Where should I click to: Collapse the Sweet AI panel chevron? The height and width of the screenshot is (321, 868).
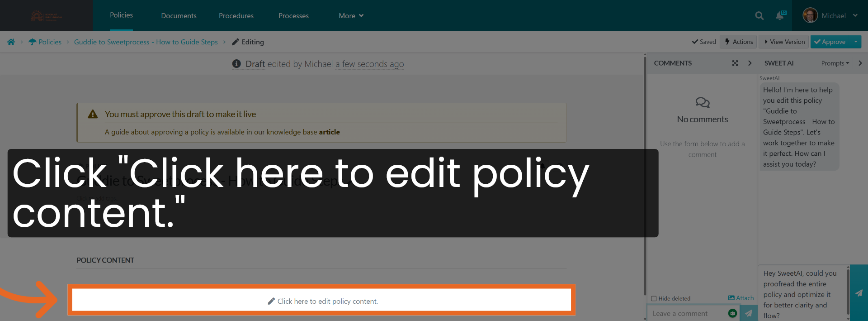(860, 63)
